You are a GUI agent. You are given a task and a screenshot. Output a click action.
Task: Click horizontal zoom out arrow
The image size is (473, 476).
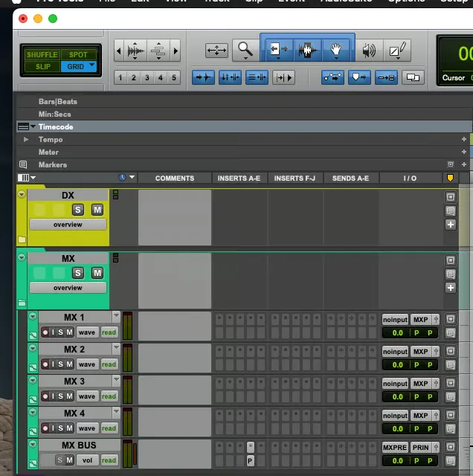[119, 51]
